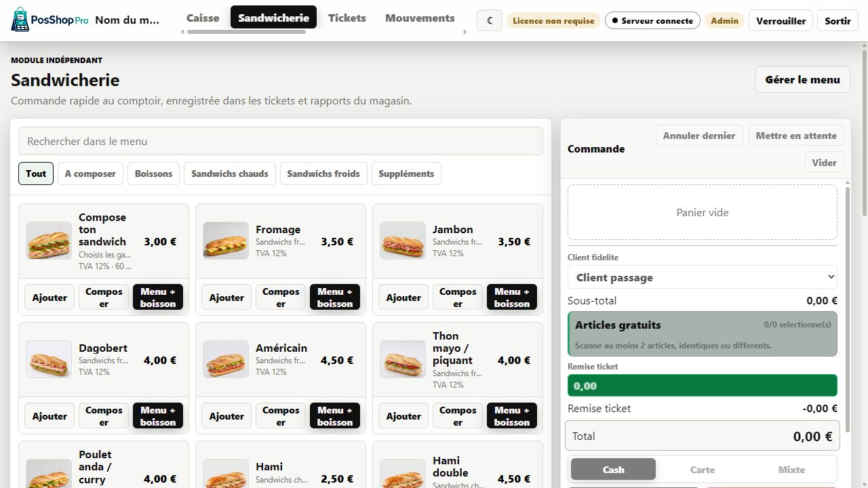Click the PosShop Pro logo icon
868x488 pixels.
point(20,20)
